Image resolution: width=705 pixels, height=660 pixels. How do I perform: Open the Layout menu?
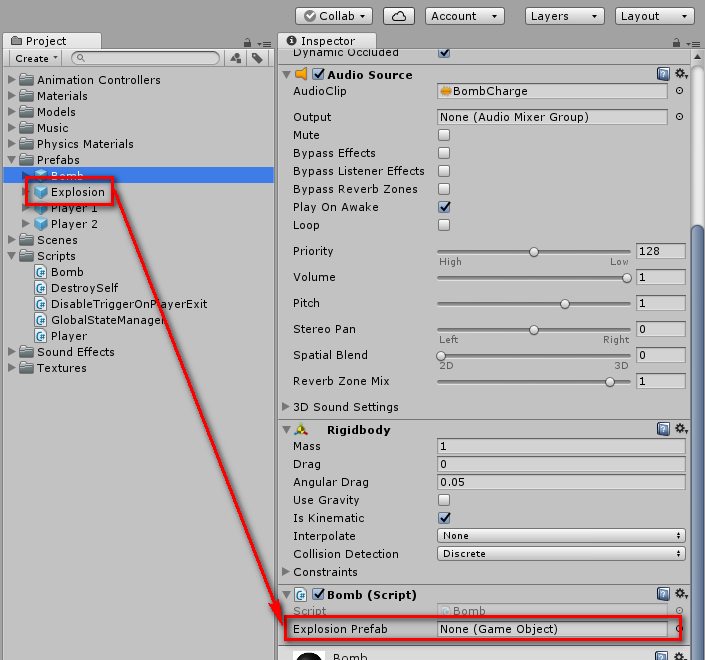[x=655, y=16]
